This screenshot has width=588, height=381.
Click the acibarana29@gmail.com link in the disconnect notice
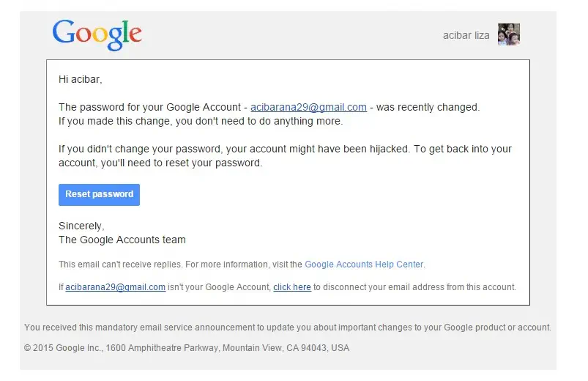coord(115,287)
